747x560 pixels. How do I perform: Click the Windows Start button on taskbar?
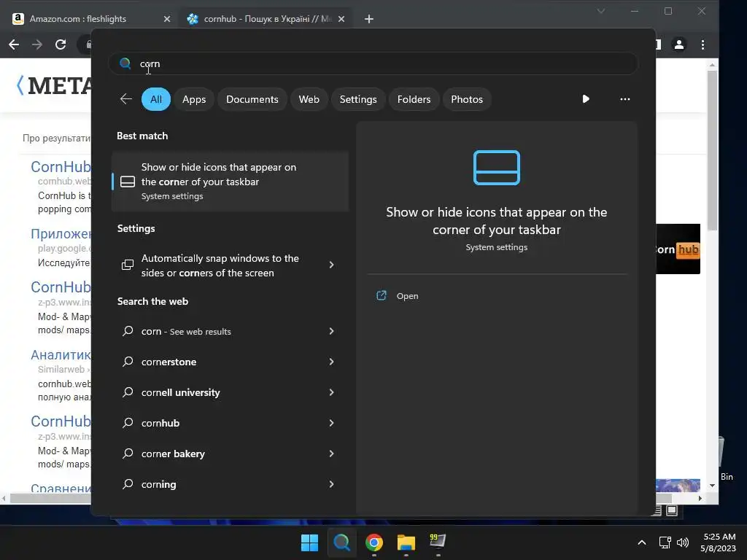[309, 542]
